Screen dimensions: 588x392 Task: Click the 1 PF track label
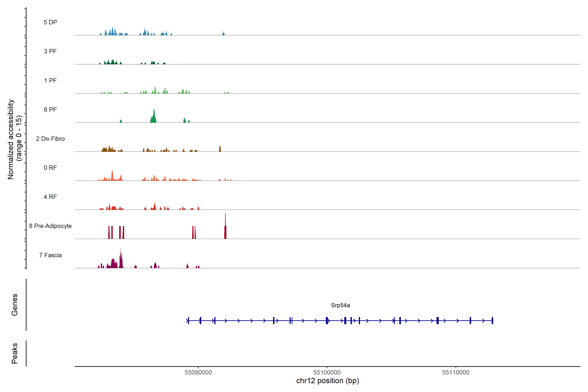click(50, 81)
